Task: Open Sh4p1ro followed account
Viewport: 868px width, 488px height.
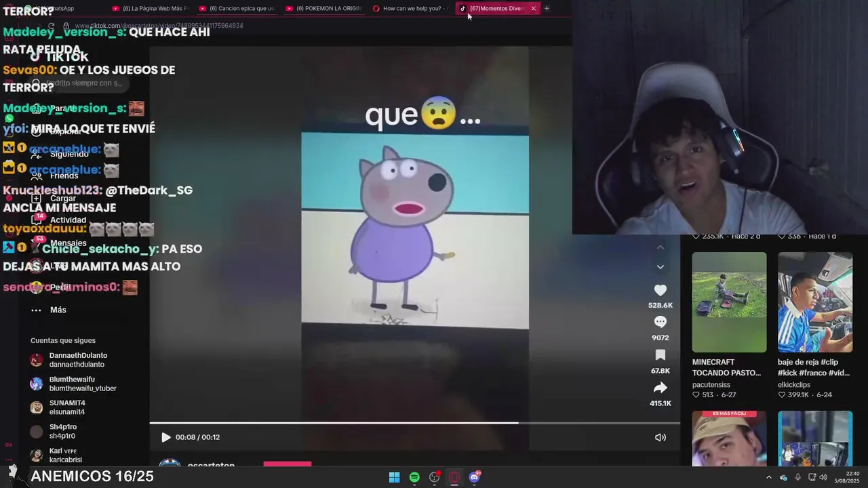Action: (54, 431)
